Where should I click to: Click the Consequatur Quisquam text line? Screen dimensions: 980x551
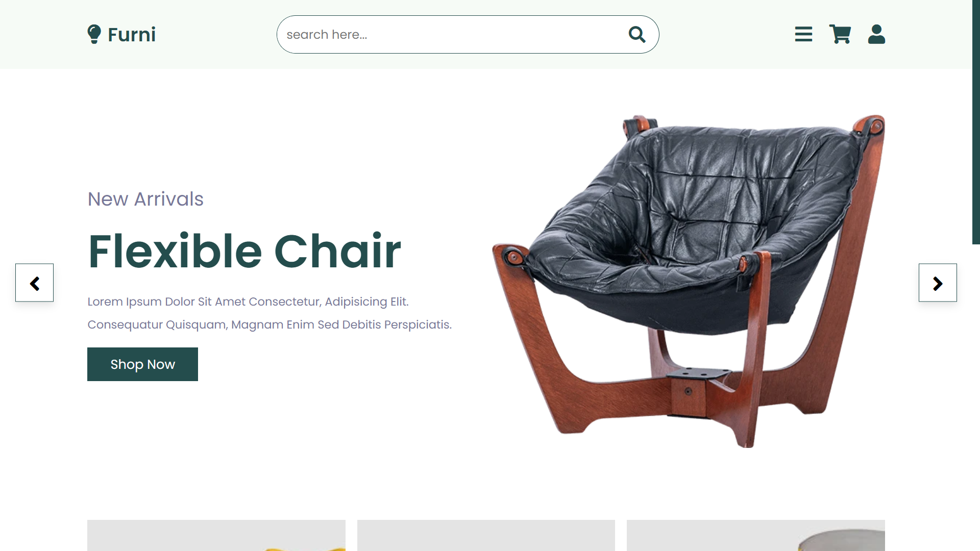tap(269, 324)
